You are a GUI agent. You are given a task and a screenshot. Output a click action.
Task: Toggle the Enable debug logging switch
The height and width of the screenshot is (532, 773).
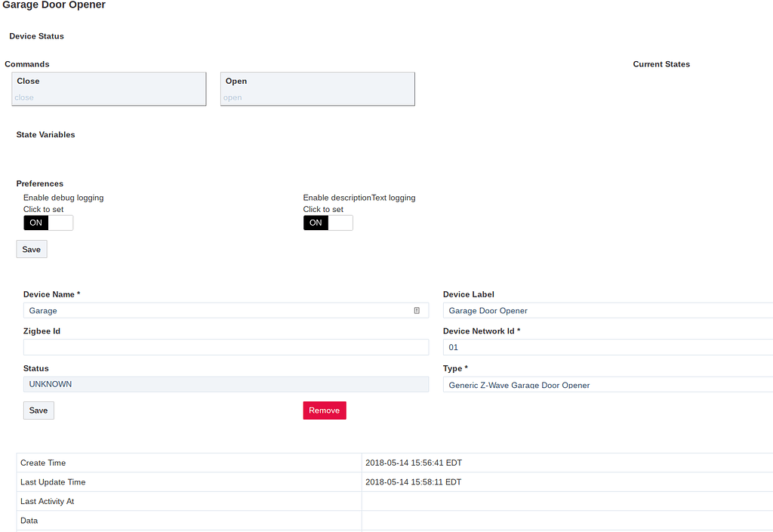[48, 223]
